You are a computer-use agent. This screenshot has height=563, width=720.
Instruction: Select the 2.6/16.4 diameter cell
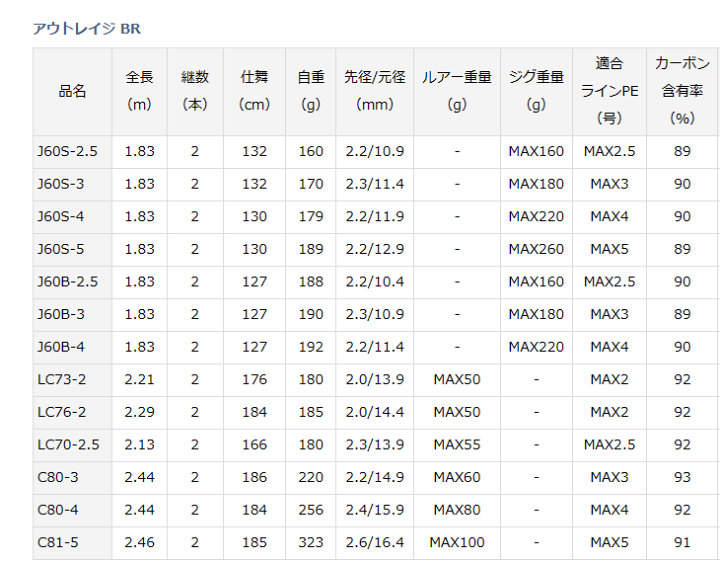pyautogui.click(x=374, y=542)
